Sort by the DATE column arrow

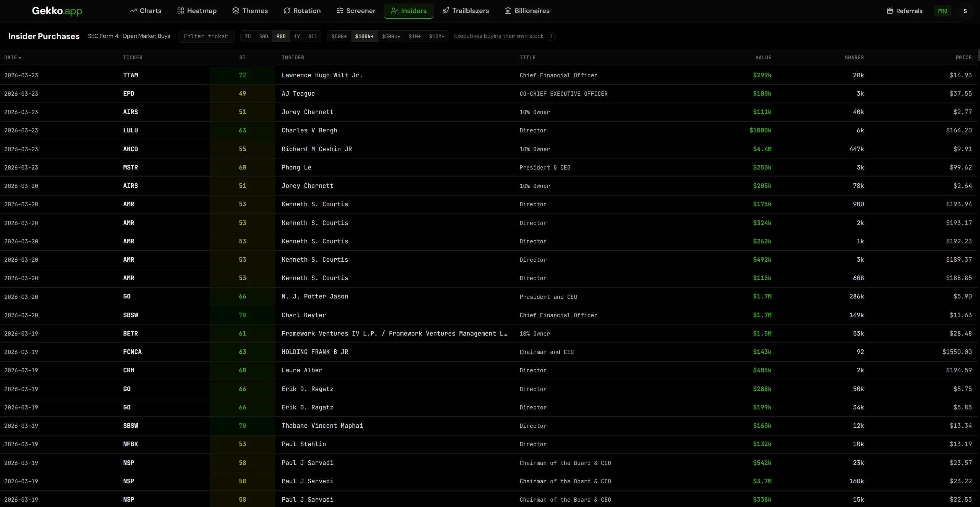(x=20, y=58)
